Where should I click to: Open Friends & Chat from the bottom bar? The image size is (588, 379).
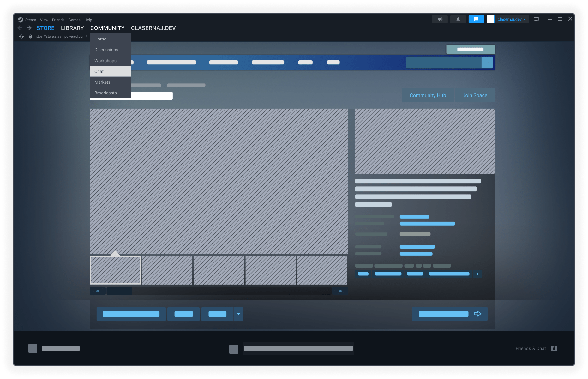coord(531,348)
